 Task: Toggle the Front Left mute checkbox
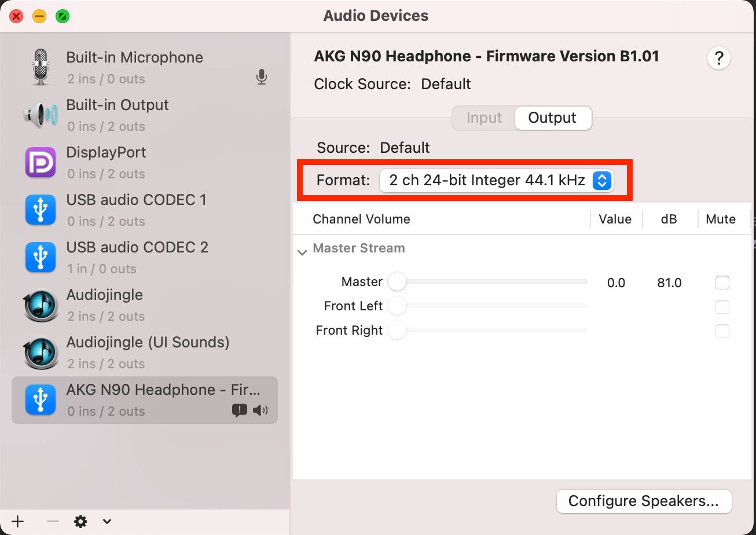click(722, 307)
